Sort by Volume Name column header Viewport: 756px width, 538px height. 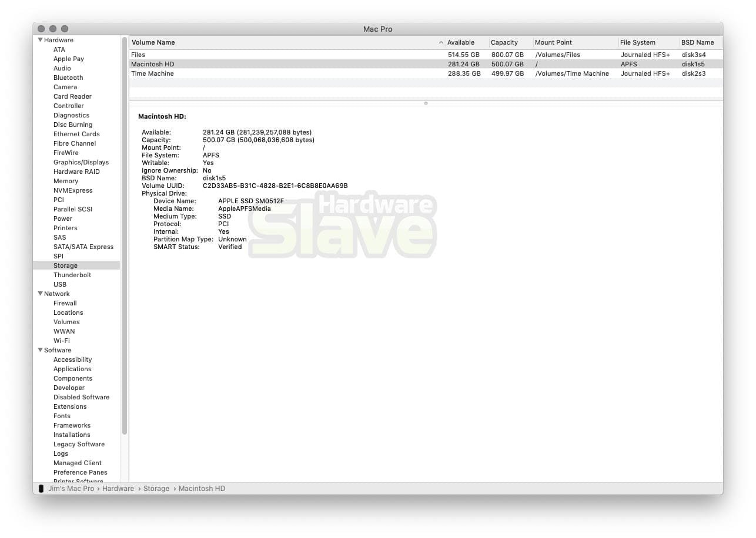point(287,42)
